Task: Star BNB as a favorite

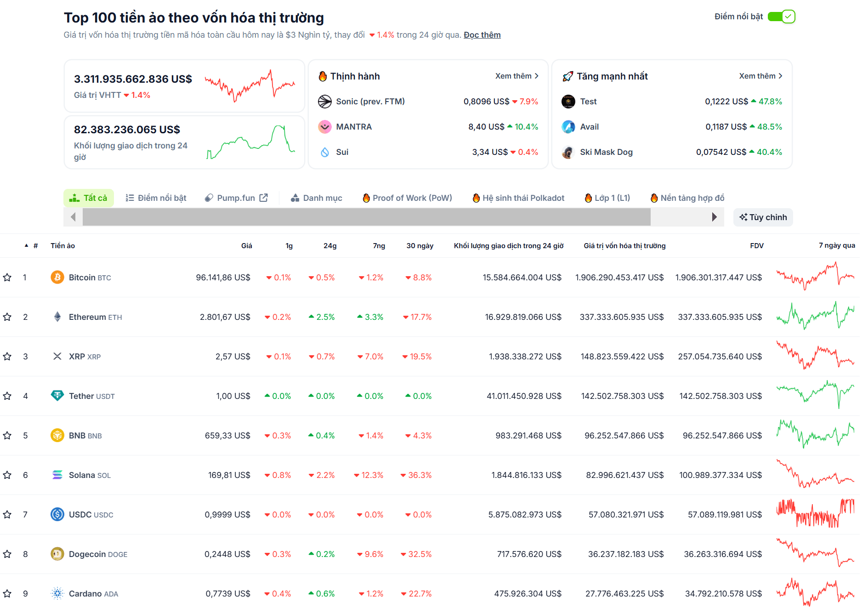Action: (7, 436)
